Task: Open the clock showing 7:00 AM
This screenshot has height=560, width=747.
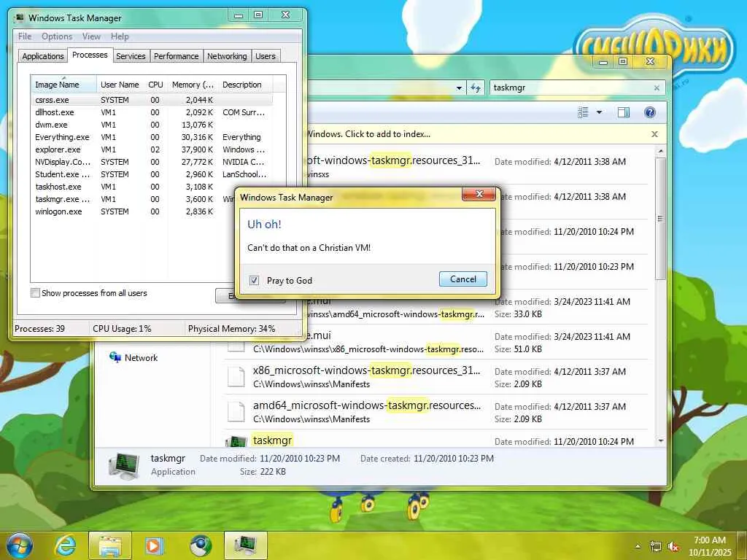Action: point(710,546)
